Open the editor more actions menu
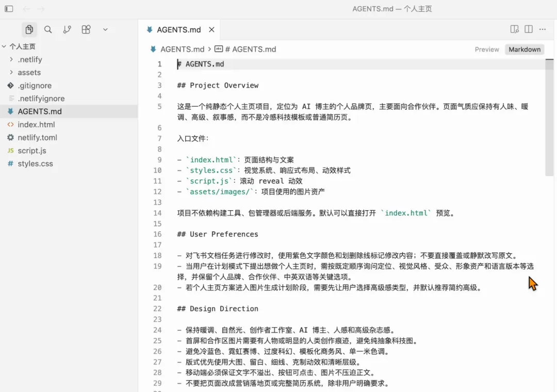 pos(543,29)
